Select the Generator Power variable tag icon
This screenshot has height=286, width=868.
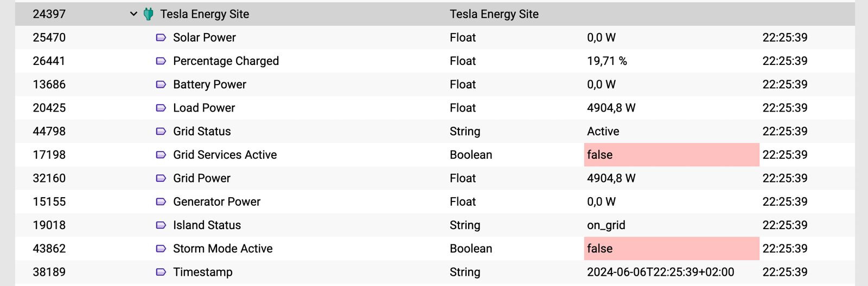tap(161, 201)
